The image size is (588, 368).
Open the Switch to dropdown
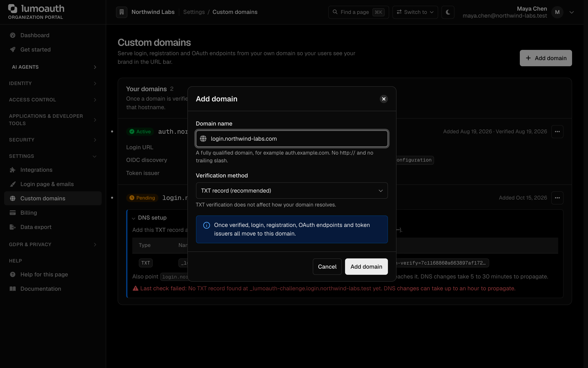click(415, 12)
